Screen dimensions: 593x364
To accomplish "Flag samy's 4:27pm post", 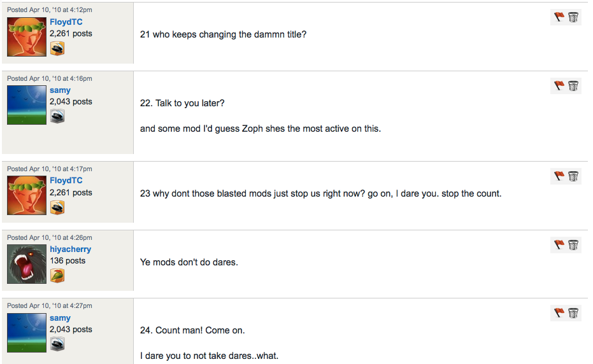I will coord(559,313).
